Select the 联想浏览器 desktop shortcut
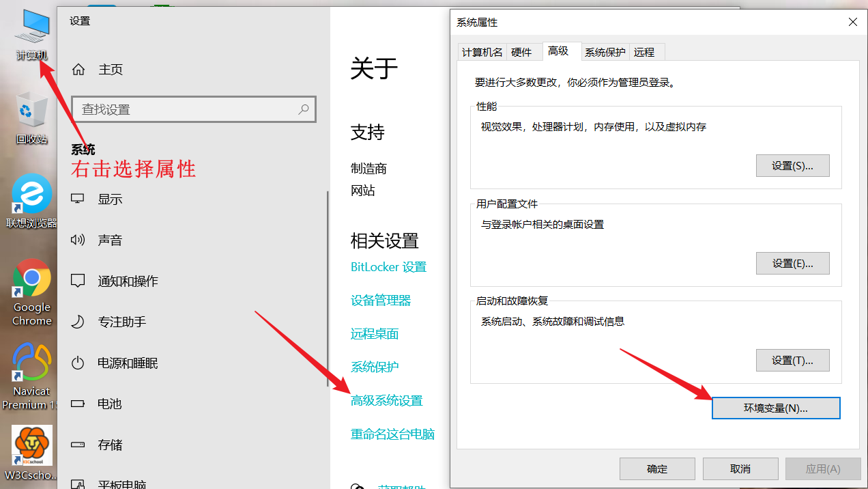868x489 pixels. 32,200
